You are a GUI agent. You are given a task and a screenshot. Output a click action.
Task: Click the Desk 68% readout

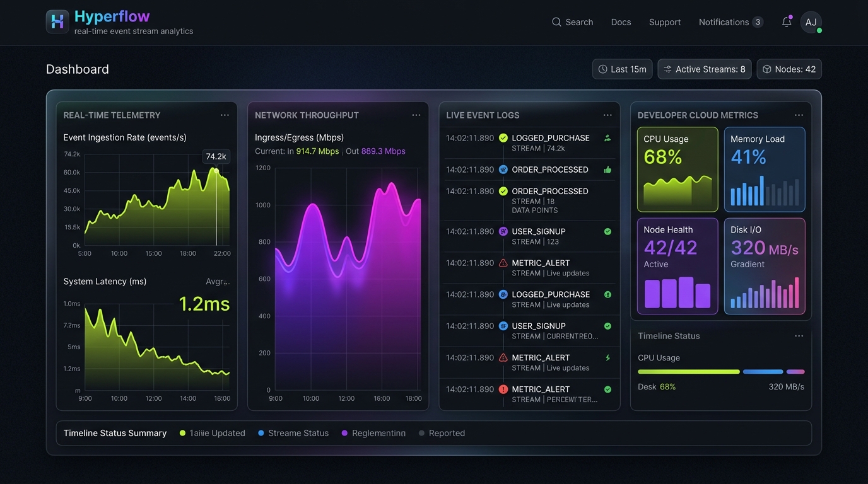tap(657, 386)
